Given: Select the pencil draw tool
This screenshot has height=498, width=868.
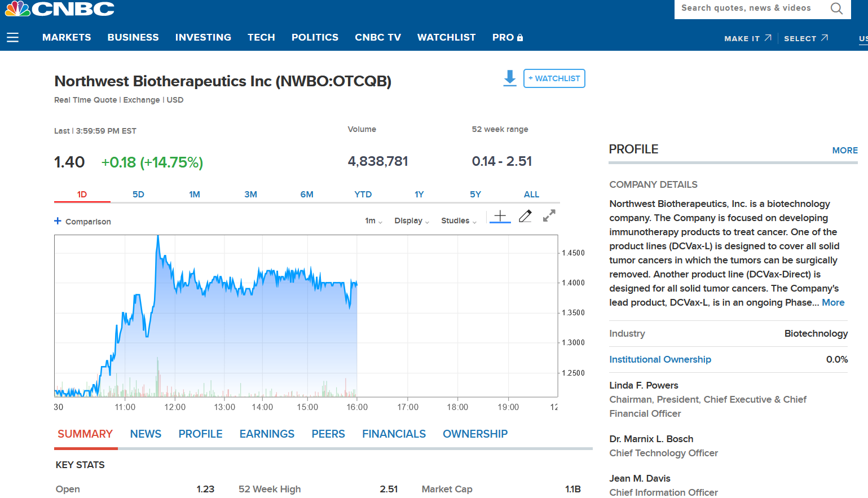Looking at the screenshot, I should [x=525, y=216].
